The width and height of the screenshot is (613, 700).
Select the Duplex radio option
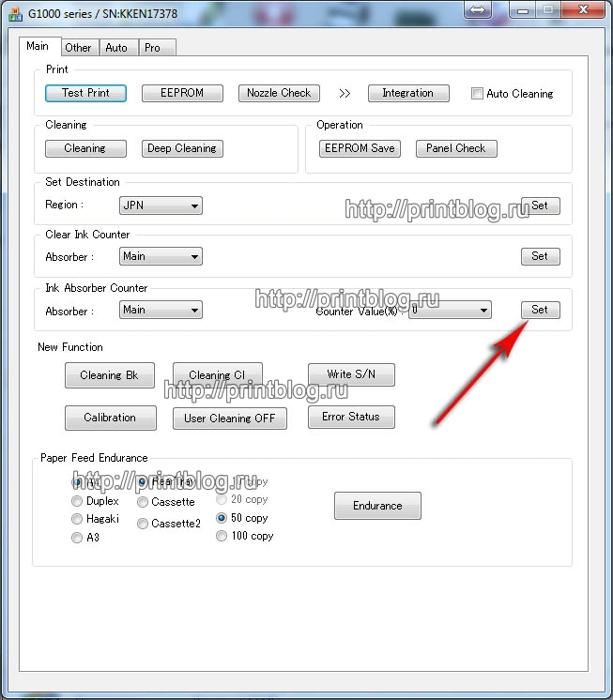(77, 501)
